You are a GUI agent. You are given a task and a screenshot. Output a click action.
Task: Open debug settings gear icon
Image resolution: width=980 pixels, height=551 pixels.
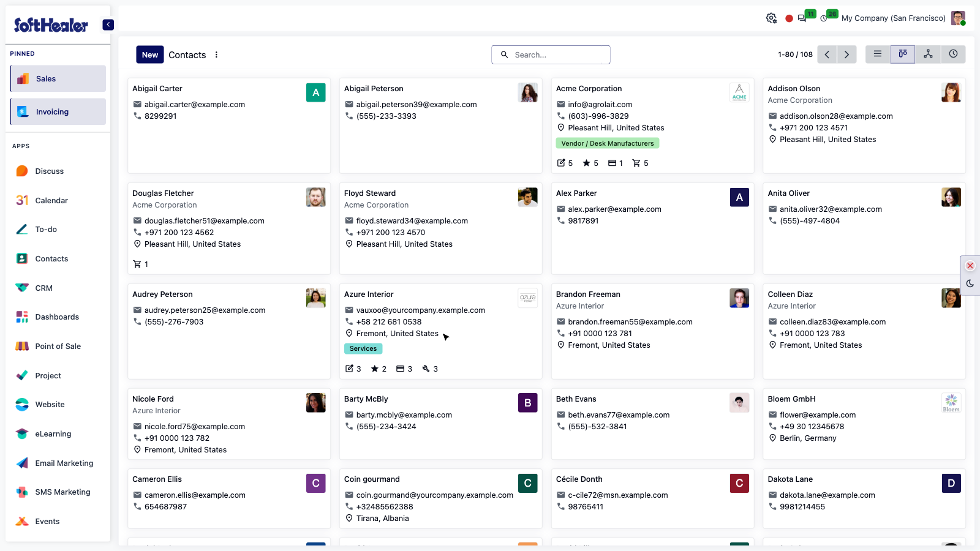pos(771,18)
